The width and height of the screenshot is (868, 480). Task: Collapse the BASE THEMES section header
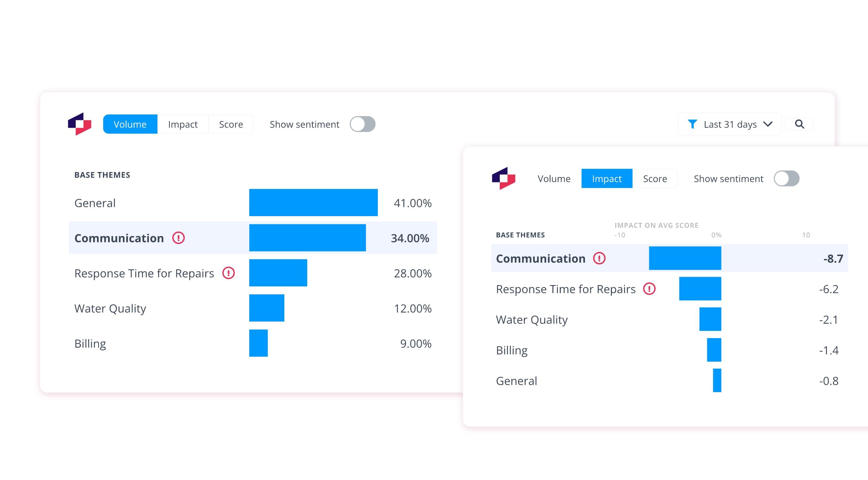pos(102,175)
